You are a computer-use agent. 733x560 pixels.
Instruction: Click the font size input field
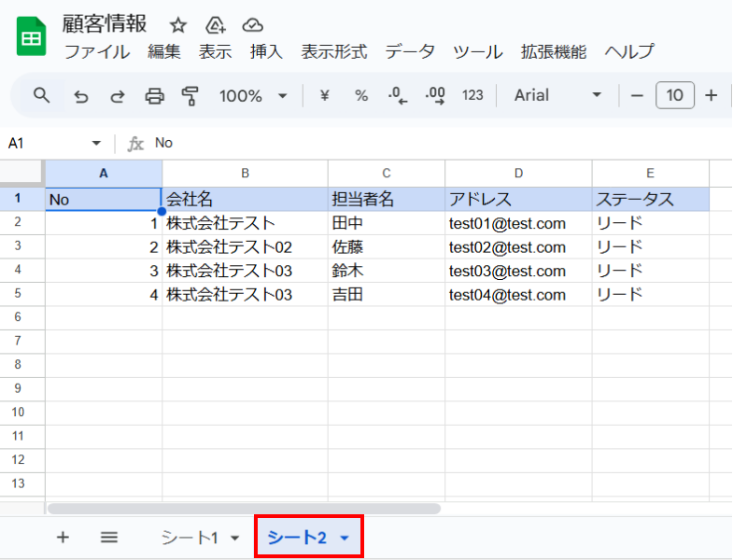tap(675, 95)
